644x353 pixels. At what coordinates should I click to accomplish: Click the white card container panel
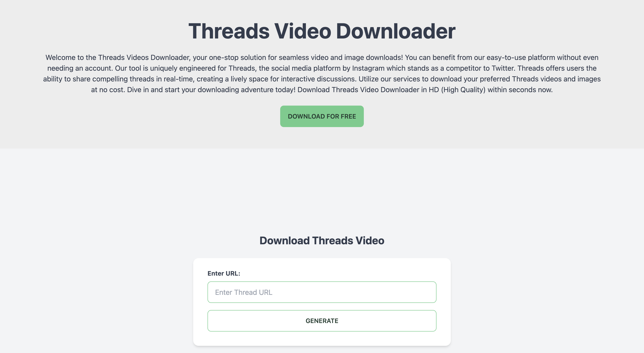pyautogui.click(x=322, y=302)
